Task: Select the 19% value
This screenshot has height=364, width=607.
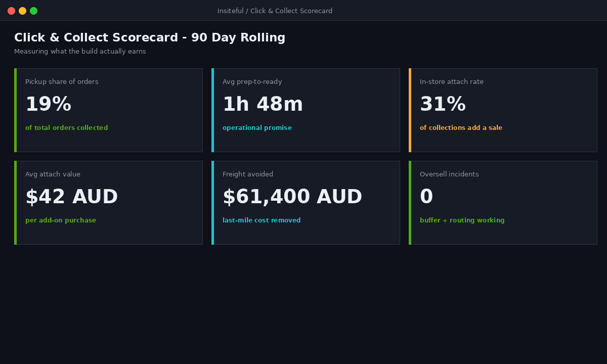Action: 48,104
